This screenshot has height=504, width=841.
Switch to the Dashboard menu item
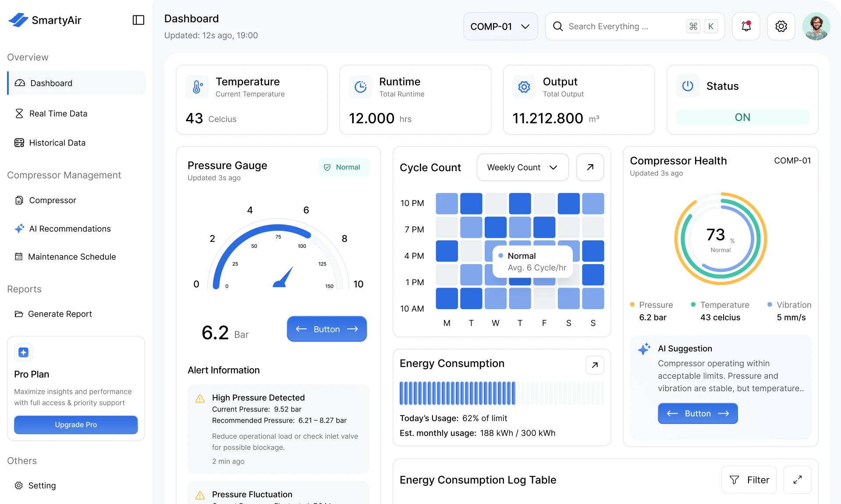point(51,83)
